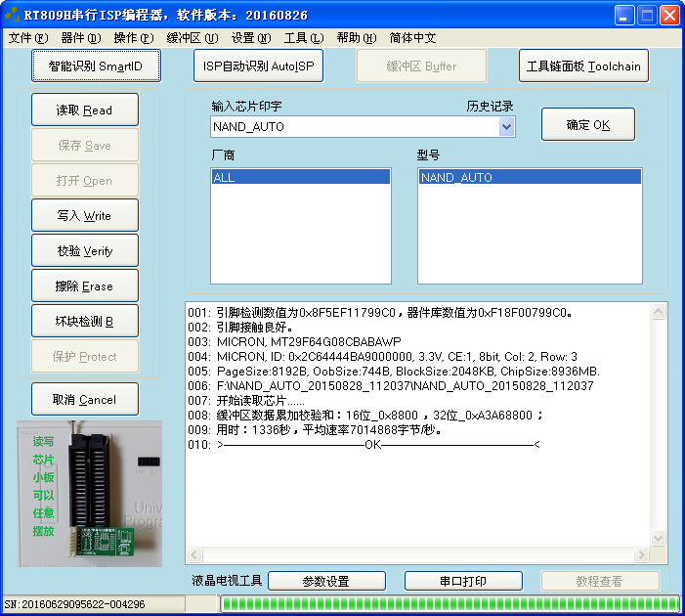
Task: Open the 操作(P) menu
Action: pos(134,38)
